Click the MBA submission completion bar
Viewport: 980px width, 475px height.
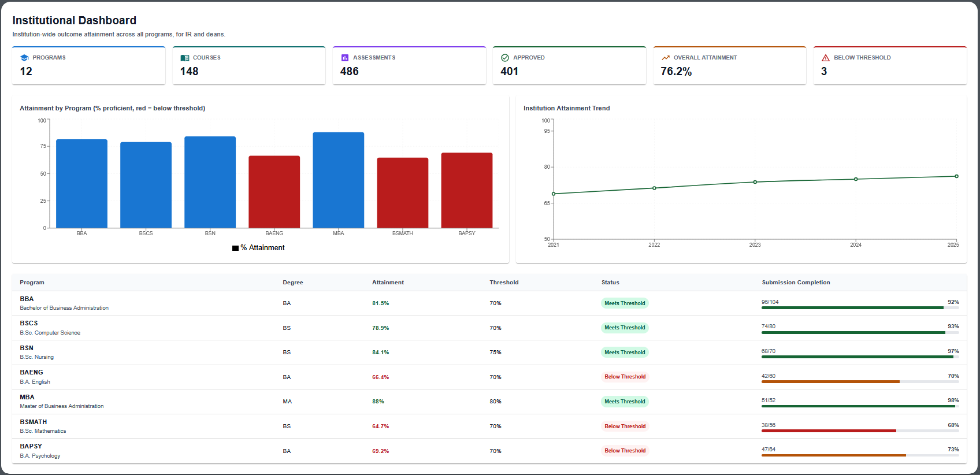[860, 406]
